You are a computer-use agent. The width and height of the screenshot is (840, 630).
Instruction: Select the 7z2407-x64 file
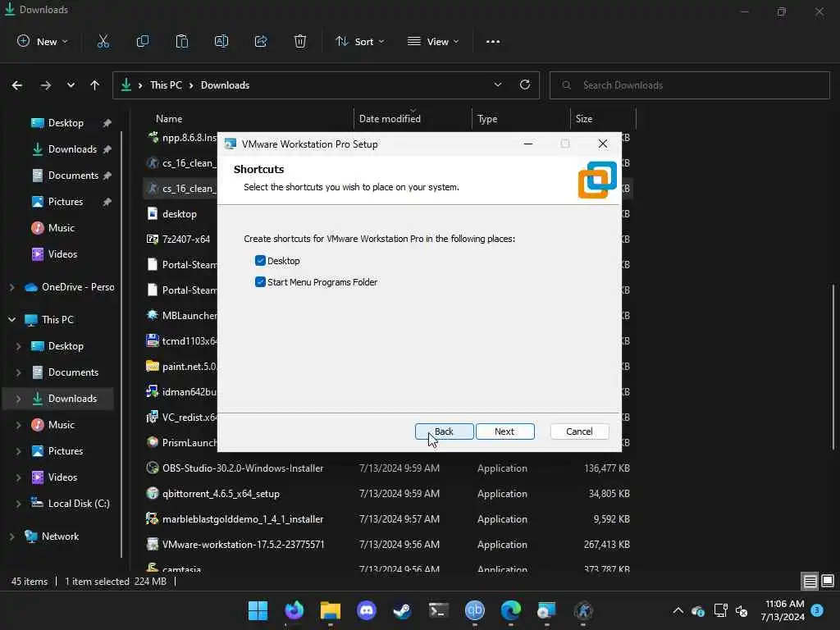(x=186, y=240)
